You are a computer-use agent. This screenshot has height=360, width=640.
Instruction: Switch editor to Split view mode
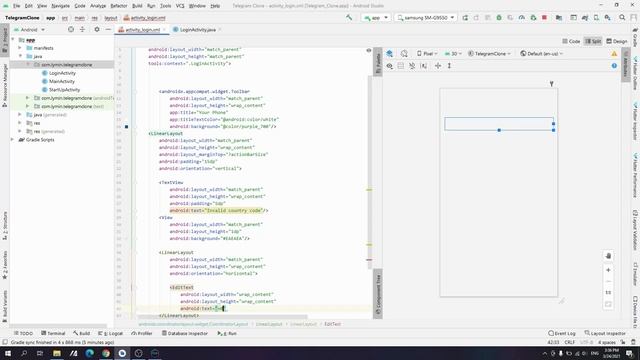(593, 41)
